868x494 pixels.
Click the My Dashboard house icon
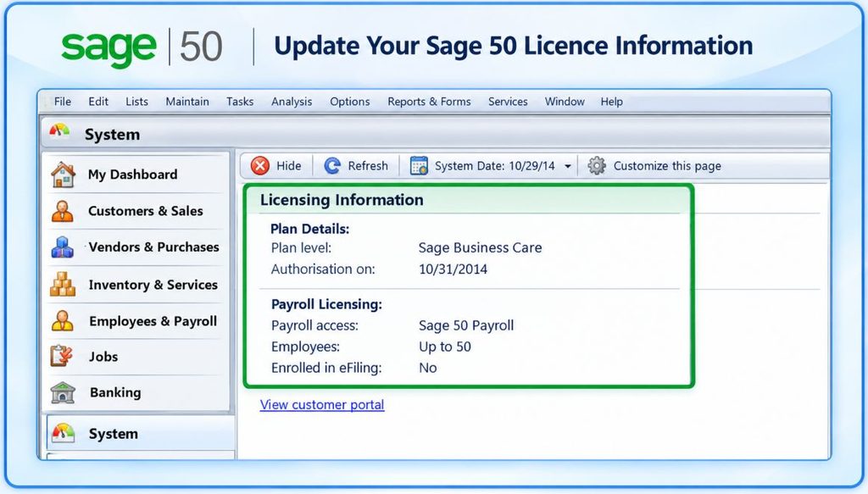point(63,175)
